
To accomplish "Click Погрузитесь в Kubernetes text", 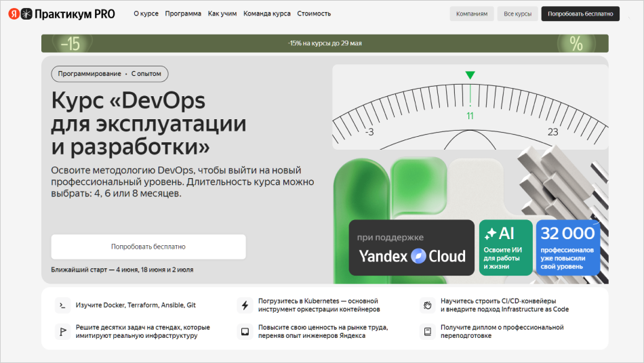I will (319, 305).
